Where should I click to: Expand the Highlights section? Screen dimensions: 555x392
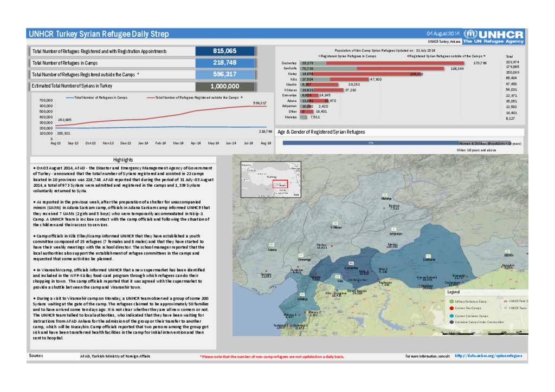[x=122, y=159]
